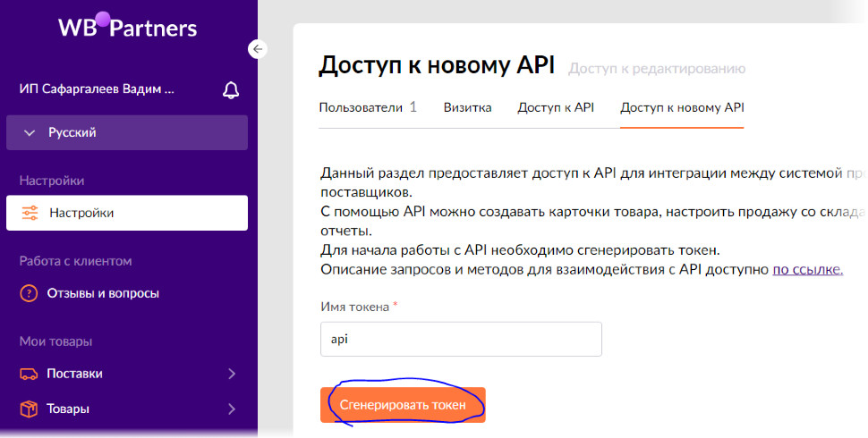The width and height of the screenshot is (868, 438).
Task: Open the Русский language dropdown
Action: tap(127, 132)
